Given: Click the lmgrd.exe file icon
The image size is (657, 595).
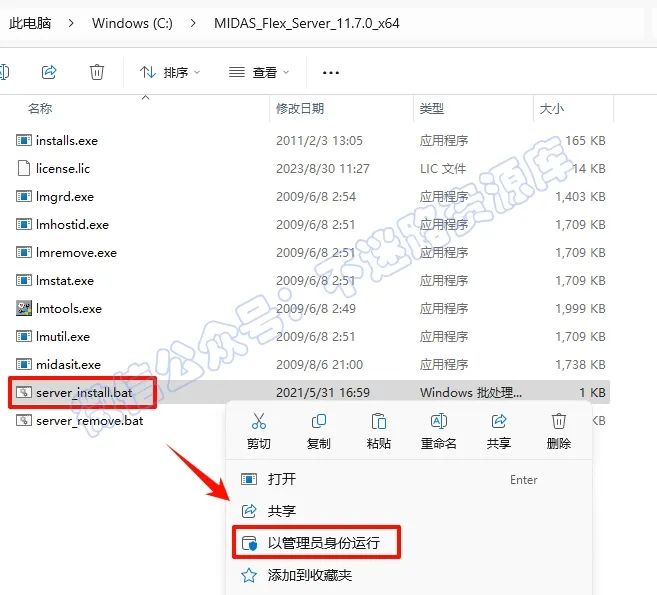Looking at the screenshot, I should (x=24, y=196).
